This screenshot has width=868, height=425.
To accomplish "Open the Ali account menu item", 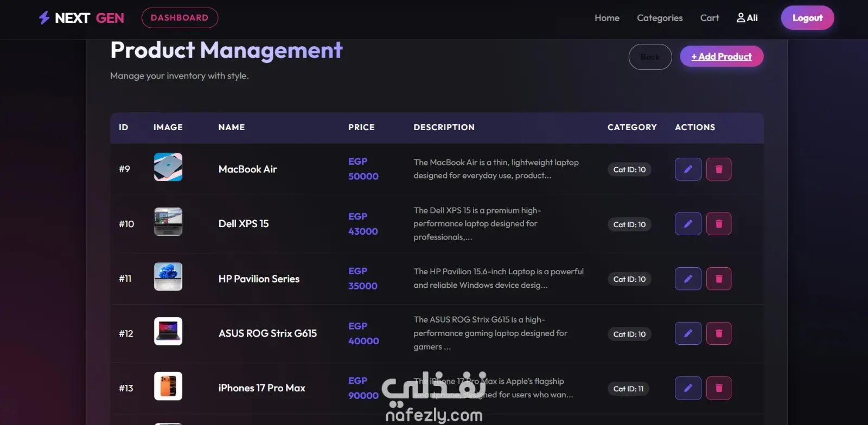I will (747, 18).
